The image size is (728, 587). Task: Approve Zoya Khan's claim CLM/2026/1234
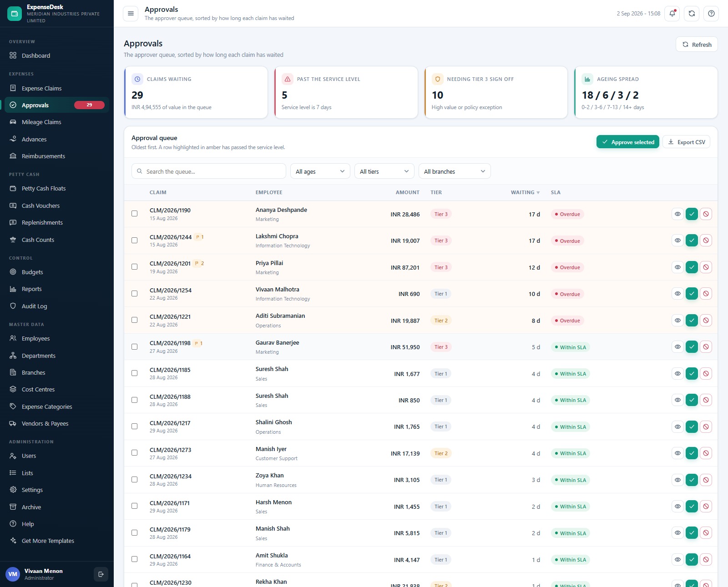pos(692,480)
